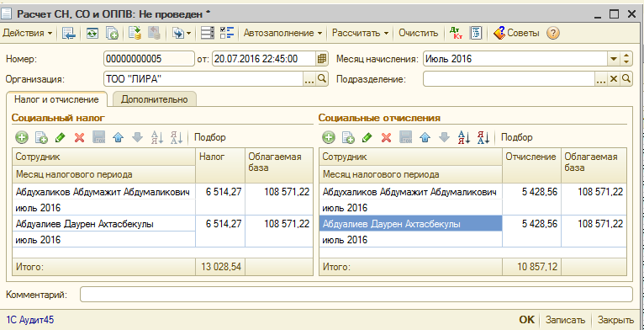Open the Автозаполнение dropdown
The height and width of the screenshot is (330, 644).
282,34
